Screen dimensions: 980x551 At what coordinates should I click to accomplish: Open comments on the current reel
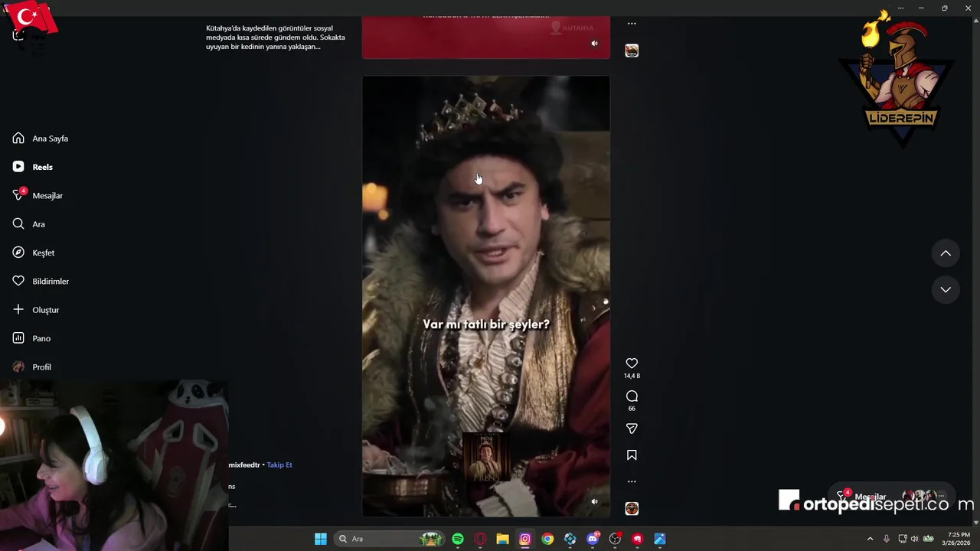(x=632, y=396)
